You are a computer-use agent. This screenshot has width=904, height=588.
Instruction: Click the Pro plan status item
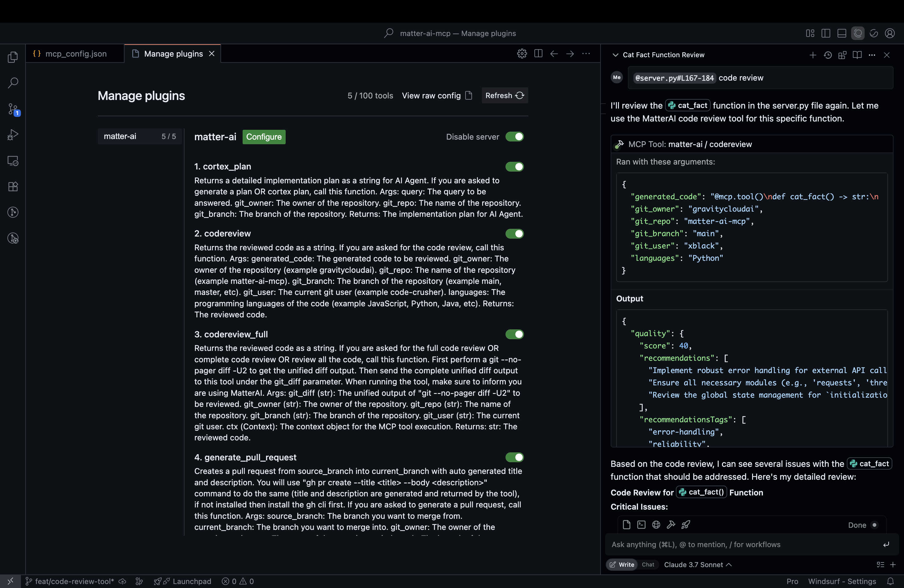(x=792, y=581)
